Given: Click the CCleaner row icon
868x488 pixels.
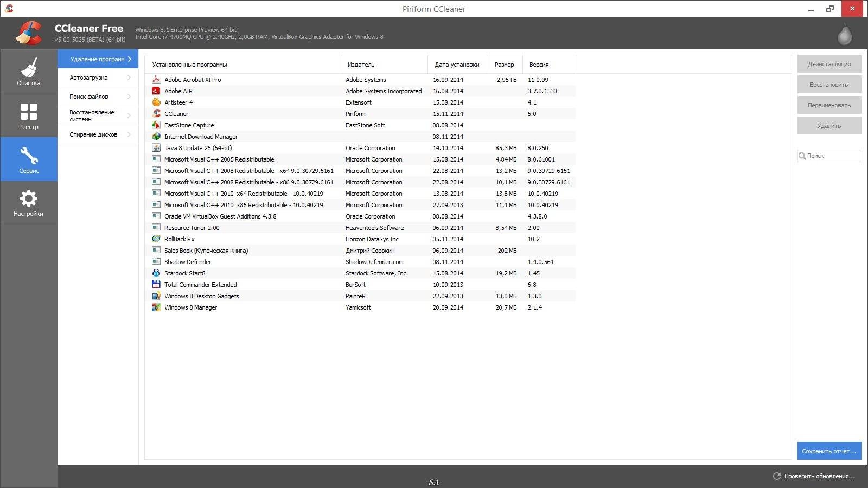Looking at the screenshot, I should tap(156, 113).
